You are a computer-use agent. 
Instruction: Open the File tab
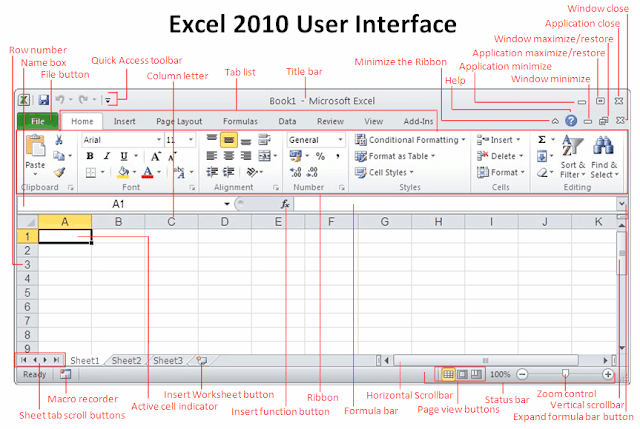(38, 121)
